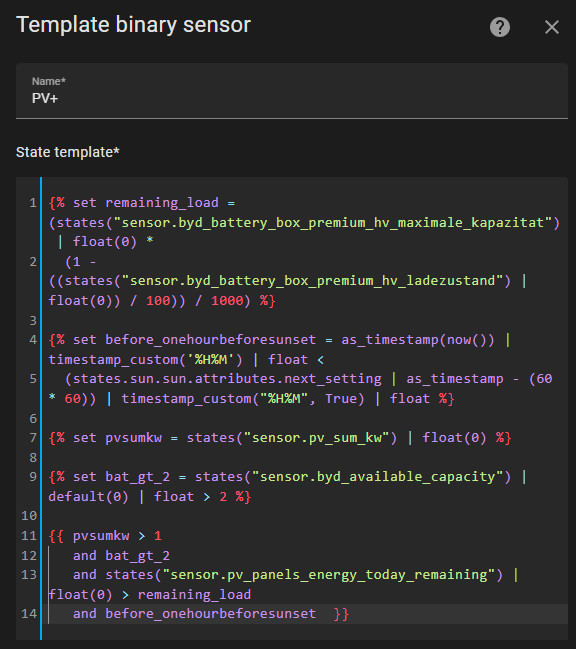Click the closing }} braces on line 14
The height and width of the screenshot is (649, 576).
pos(341,613)
